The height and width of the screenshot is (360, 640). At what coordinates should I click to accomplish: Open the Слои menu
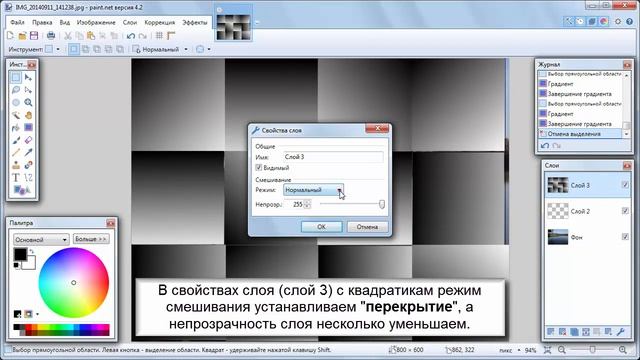pyautogui.click(x=130, y=22)
